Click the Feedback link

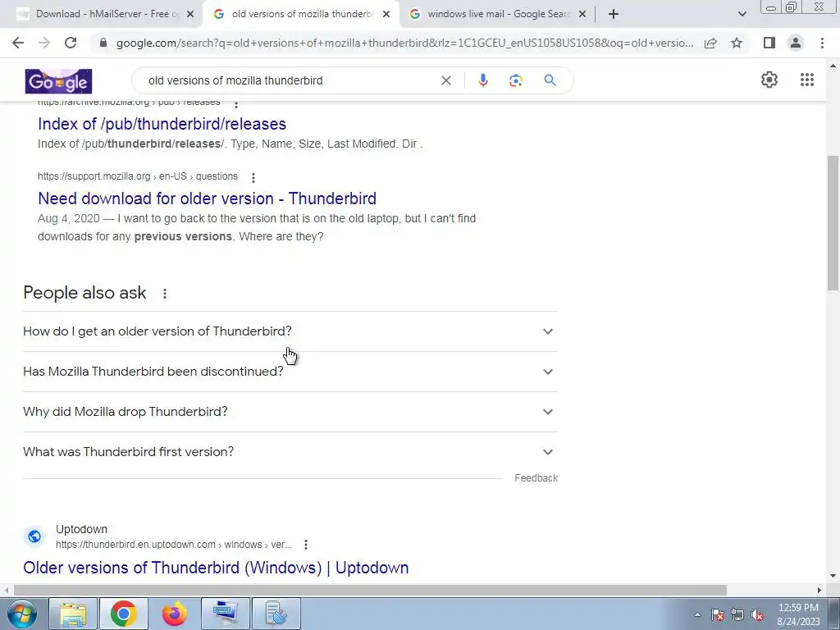[536, 478]
